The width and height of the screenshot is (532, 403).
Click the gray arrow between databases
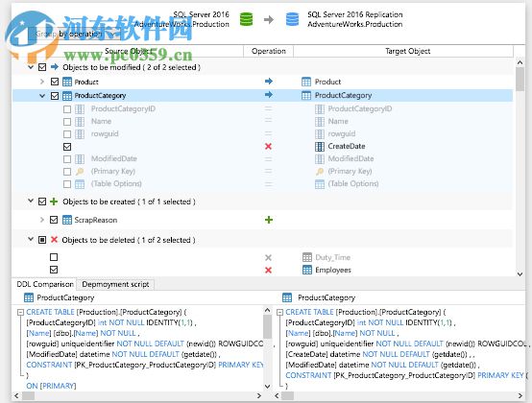point(269,19)
